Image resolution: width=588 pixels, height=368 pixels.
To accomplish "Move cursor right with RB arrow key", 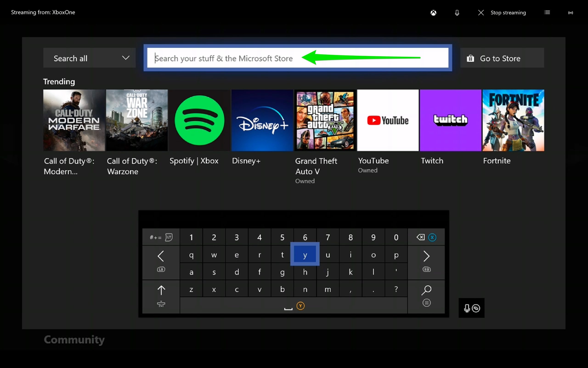I will [426, 262].
